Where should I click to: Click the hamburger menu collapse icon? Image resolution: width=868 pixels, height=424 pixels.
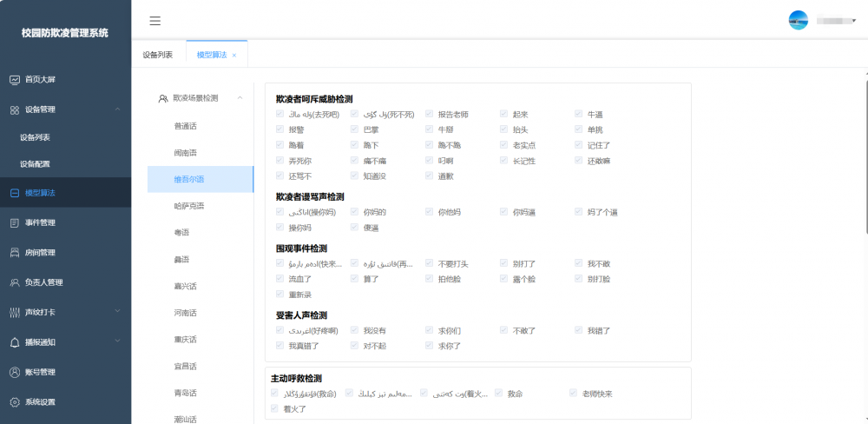coord(155,21)
